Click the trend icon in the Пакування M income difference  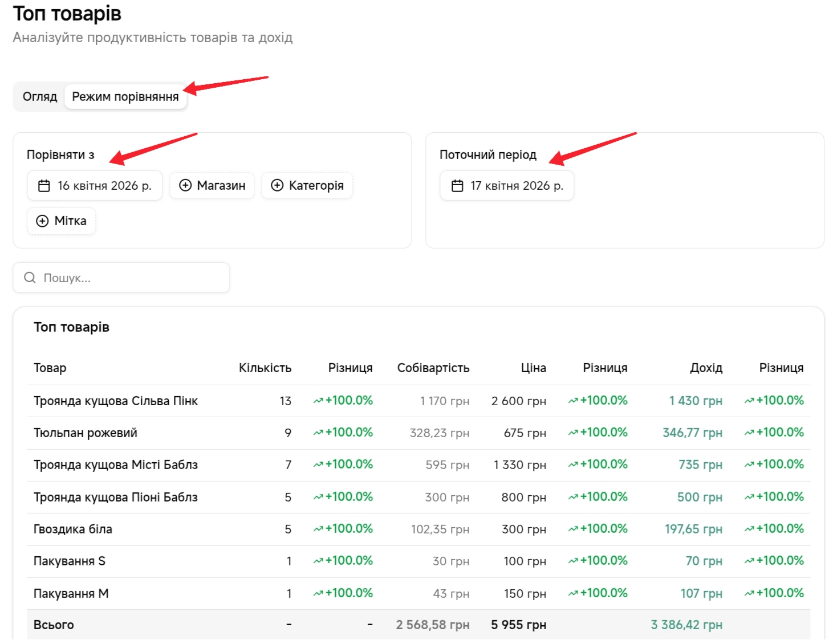pyautogui.click(x=749, y=594)
